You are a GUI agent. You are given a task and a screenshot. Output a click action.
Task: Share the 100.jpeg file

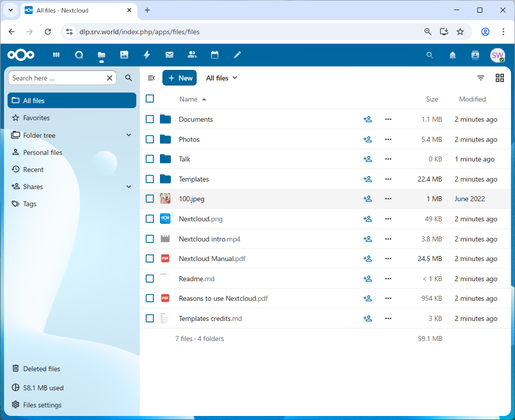tap(368, 199)
